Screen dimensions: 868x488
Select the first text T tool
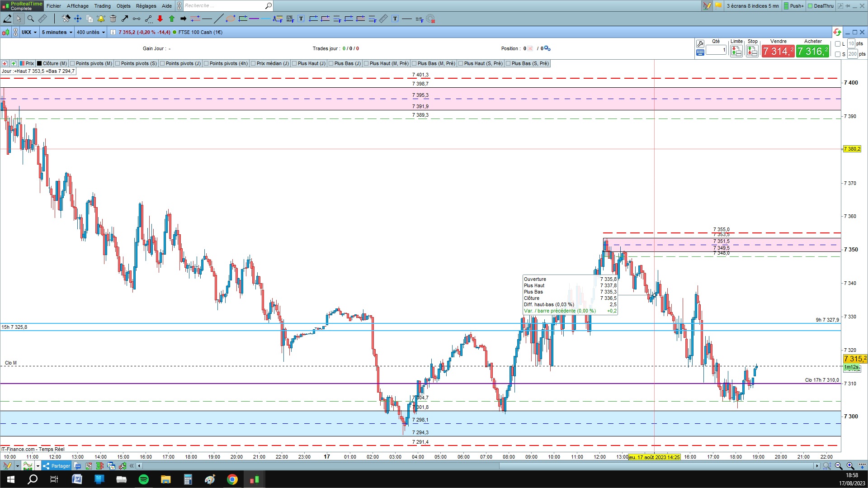[x=301, y=19]
